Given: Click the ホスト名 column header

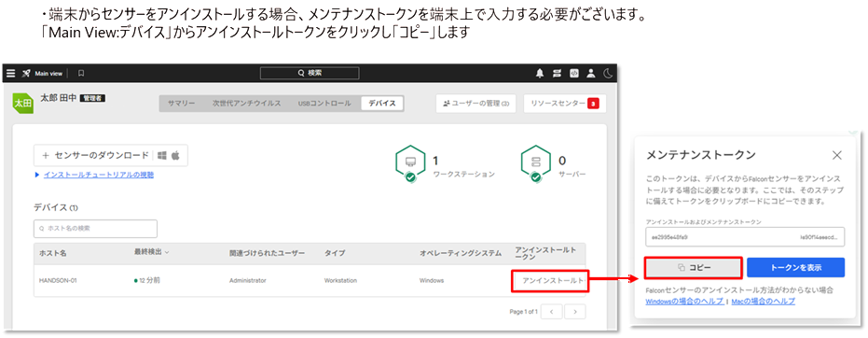Looking at the screenshot, I should coord(52,253).
